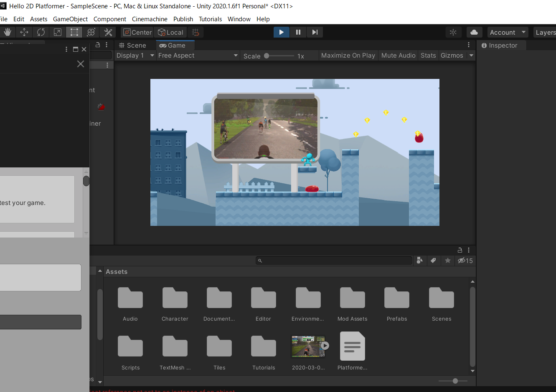Click Maximize On Play

[348, 55]
